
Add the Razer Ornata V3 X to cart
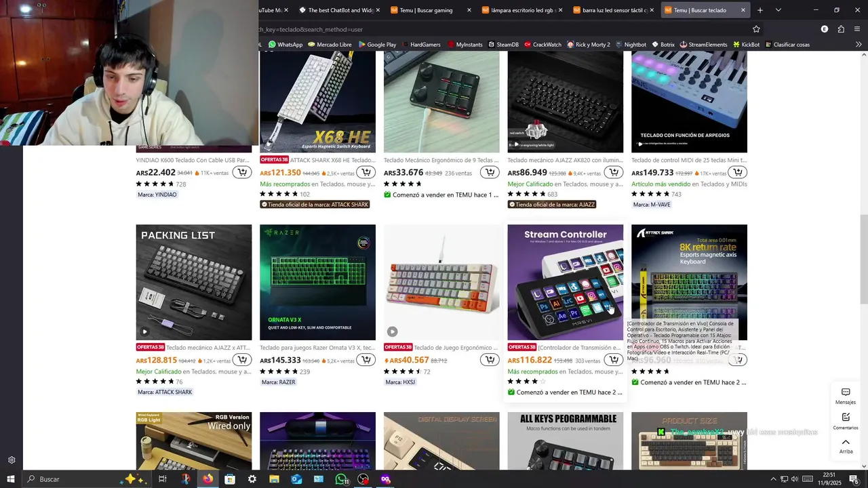[366, 360]
